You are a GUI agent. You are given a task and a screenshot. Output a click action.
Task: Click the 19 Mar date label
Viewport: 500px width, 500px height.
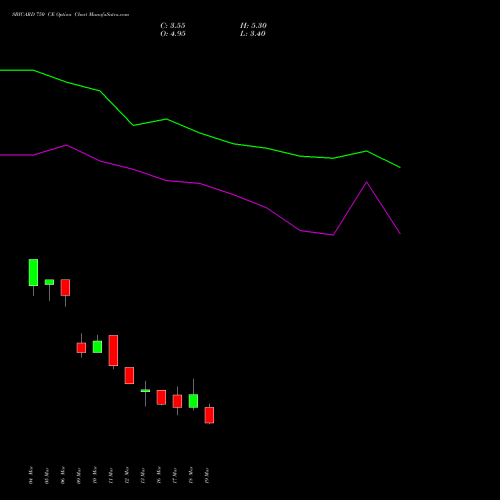tap(207, 475)
